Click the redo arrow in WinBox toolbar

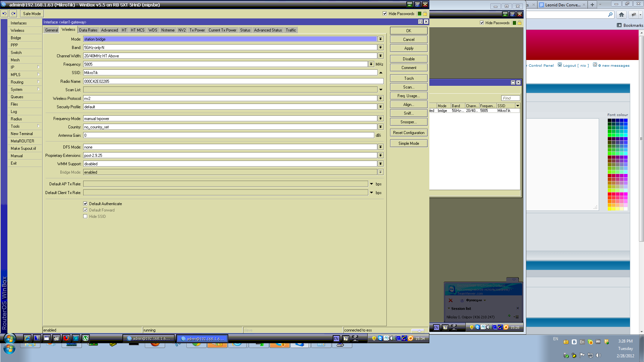click(13, 13)
